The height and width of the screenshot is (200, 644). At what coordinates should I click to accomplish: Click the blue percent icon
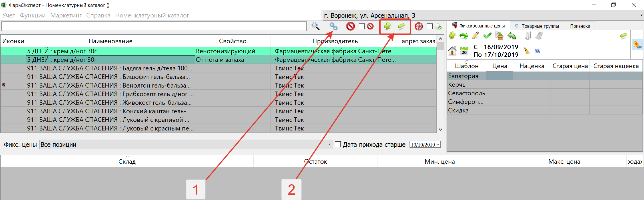coord(537,51)
